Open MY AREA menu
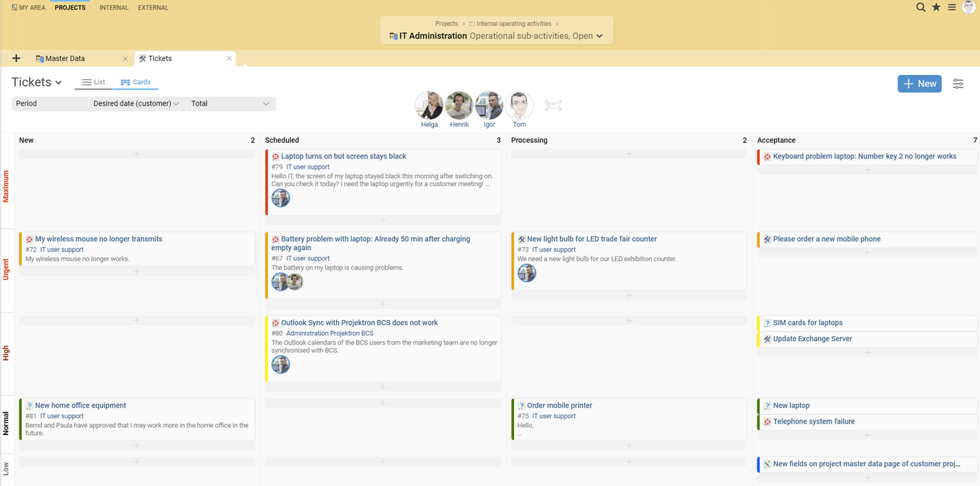 click(29, 8)
